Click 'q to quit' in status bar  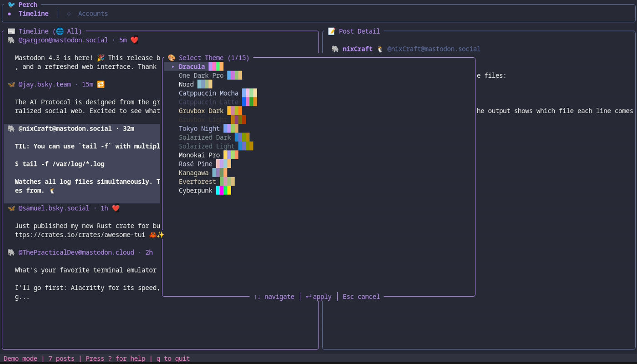point(173,359)
